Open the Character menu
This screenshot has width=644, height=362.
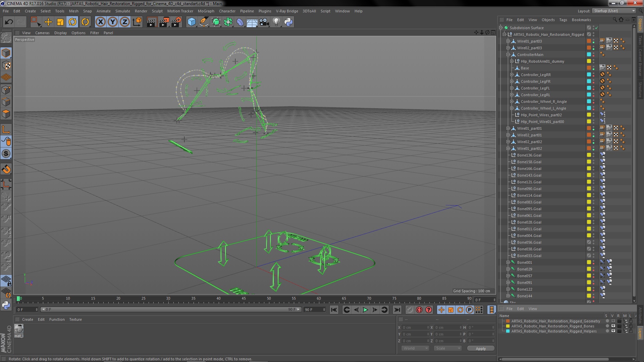pyautogui.click(x=227, y=11)
